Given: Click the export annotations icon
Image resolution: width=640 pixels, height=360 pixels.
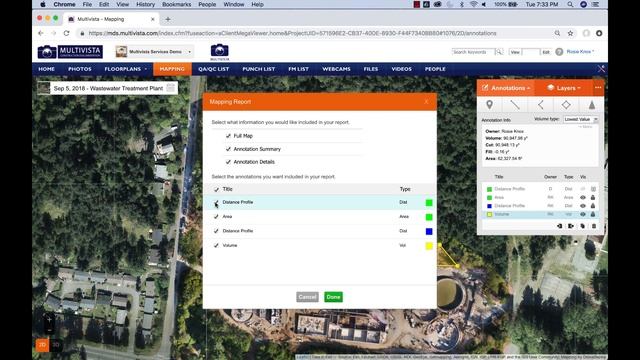Looking at the screenshot, I should click(571, 226).
